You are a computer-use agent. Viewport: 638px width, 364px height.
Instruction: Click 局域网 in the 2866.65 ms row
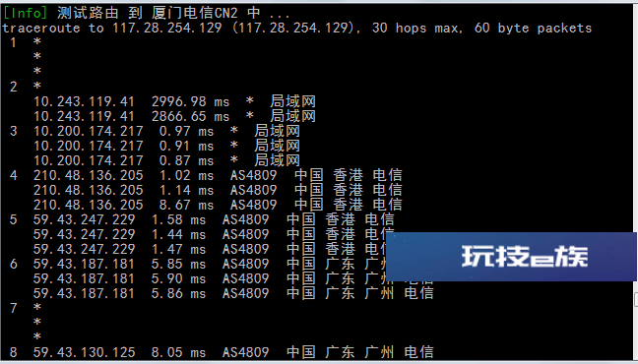tap(293, 116)
